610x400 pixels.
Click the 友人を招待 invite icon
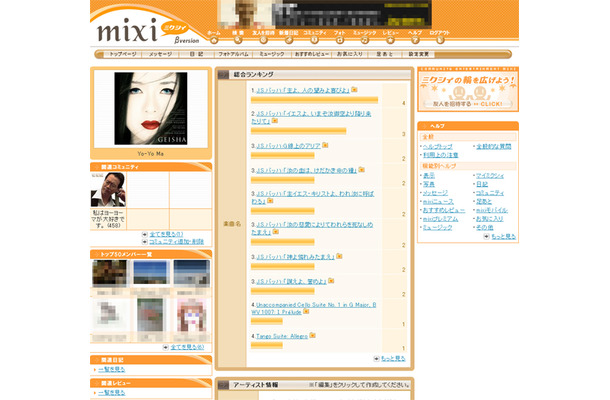tap(263, 40)
